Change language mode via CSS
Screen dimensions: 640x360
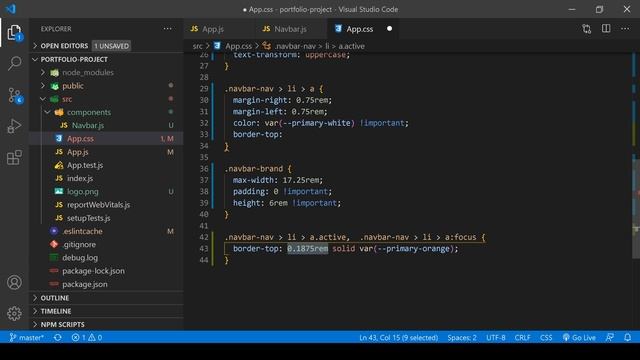click(546, 338)
